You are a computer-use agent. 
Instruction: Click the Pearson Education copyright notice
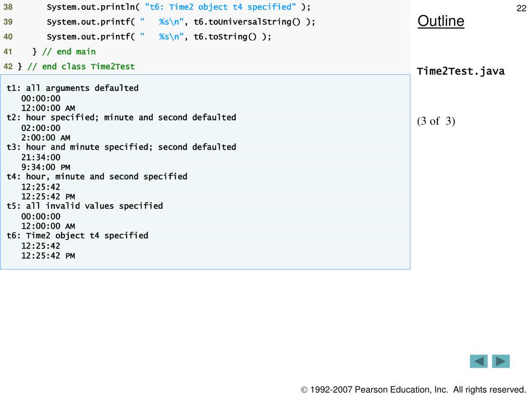(414, 390)
